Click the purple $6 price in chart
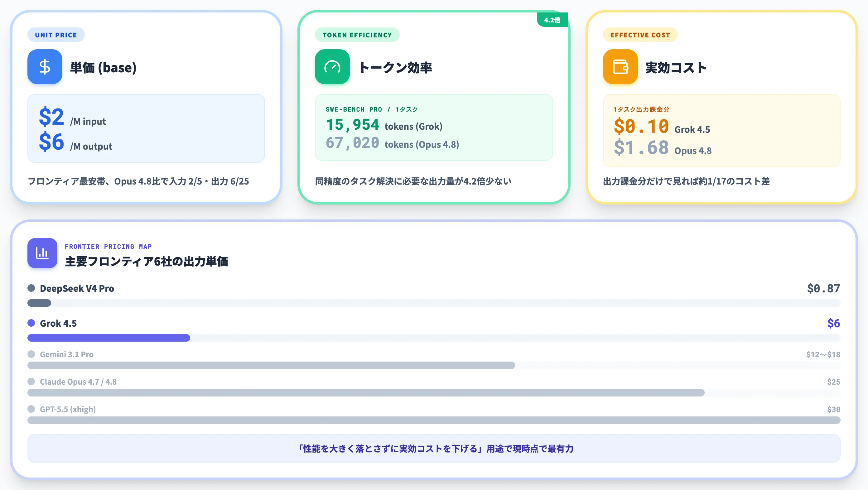 (x=834, y=323)
